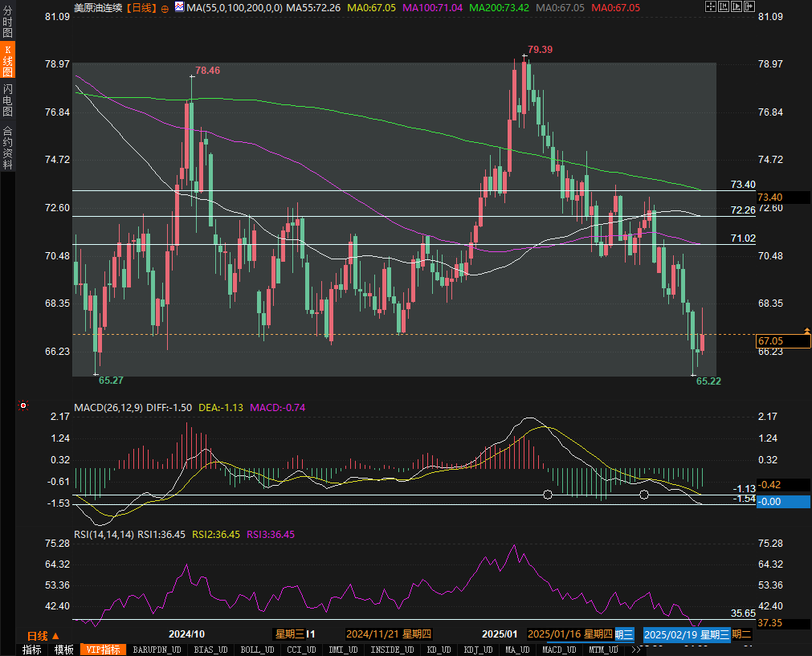Click the last icon in top-right toolbar

pos(749,7)
